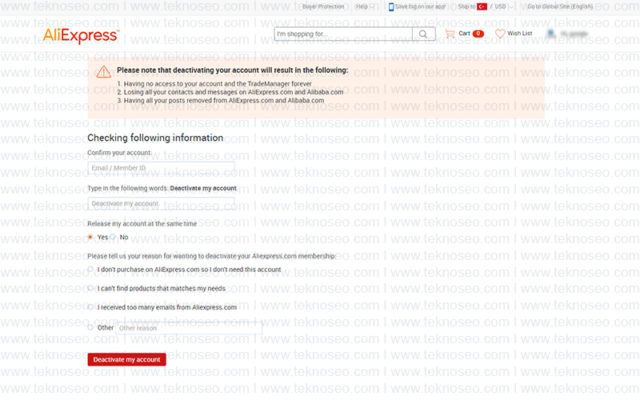Screen dimensions: 640x400
Task: Select No for releasing my account
Action: [113, 237]
